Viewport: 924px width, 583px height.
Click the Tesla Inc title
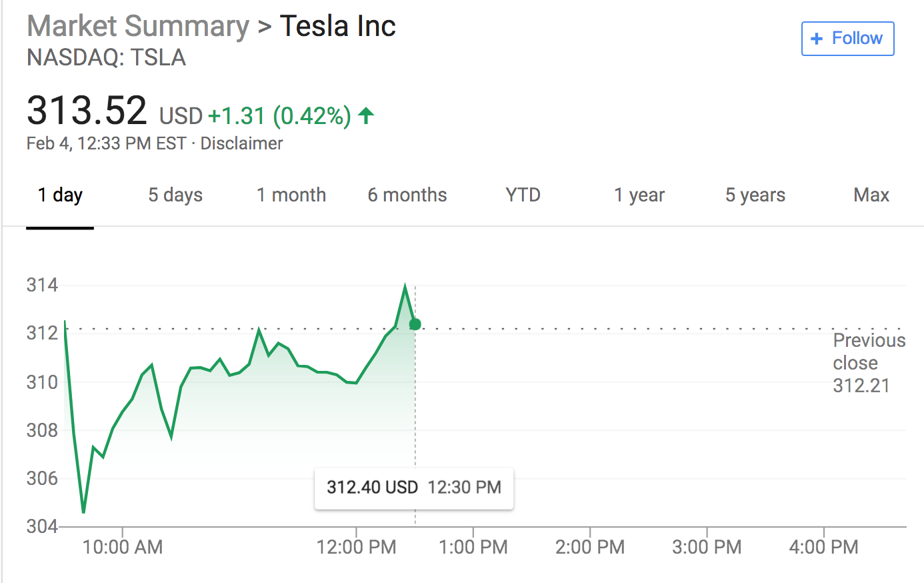338,27
